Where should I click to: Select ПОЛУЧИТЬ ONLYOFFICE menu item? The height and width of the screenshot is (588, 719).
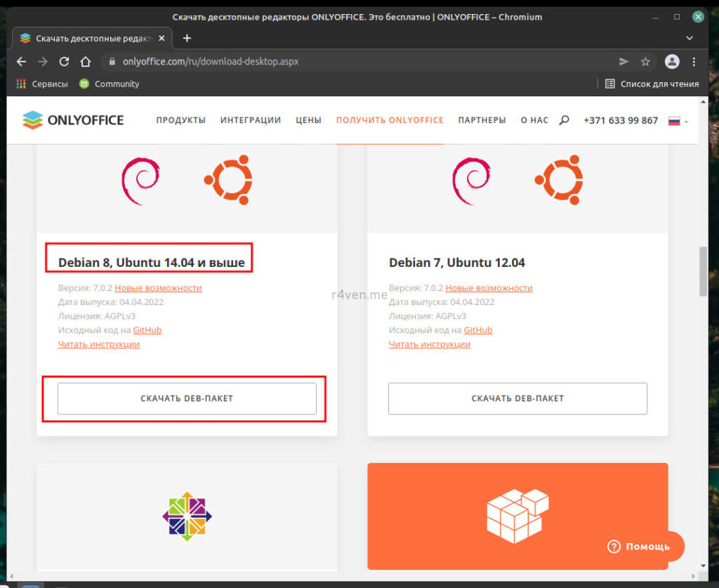click(x=390, y=120)
